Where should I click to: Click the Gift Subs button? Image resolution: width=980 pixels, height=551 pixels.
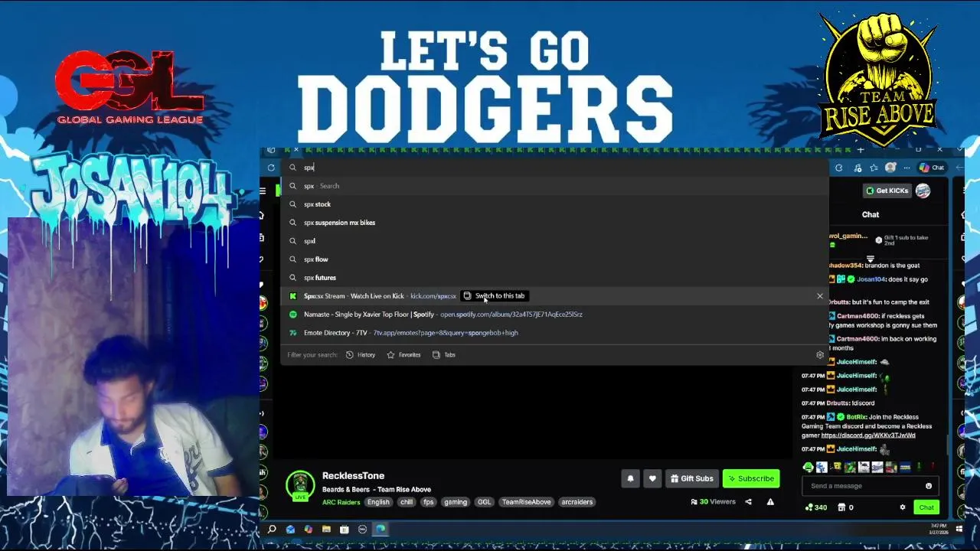[691, 478]
